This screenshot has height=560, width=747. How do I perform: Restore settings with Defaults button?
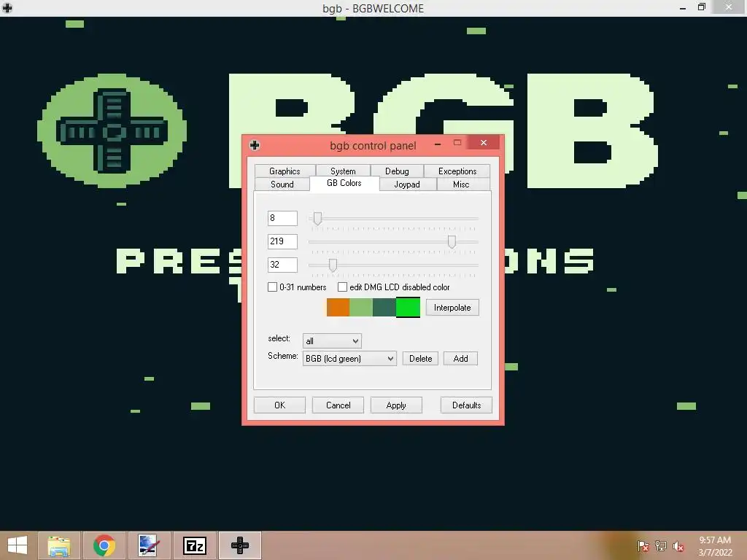pos(466,405)
